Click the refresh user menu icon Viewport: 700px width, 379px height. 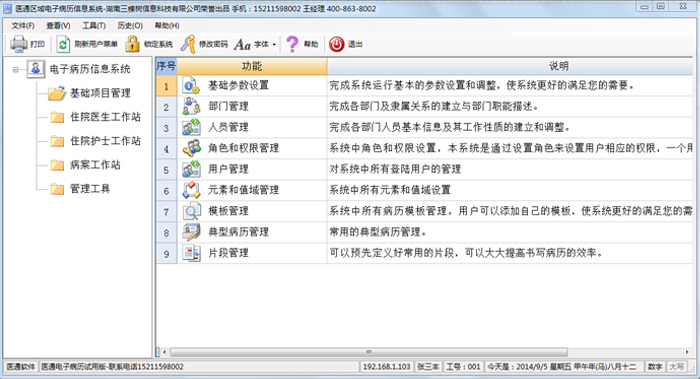click(63, 44)
